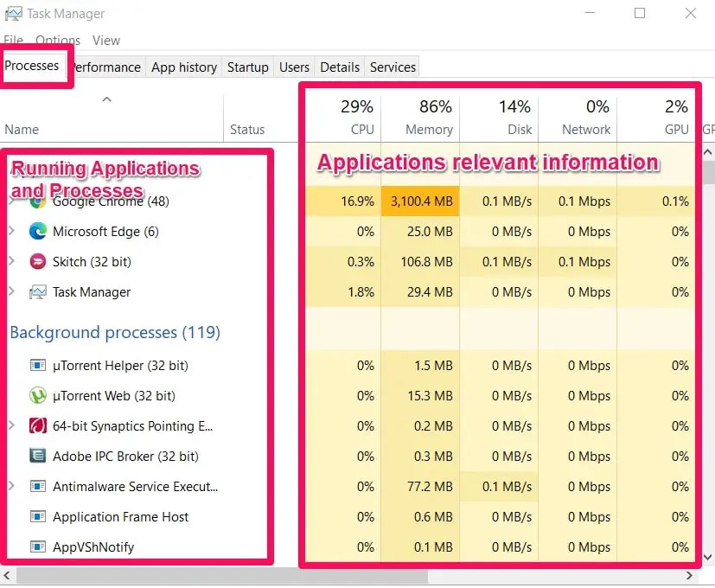This screenshot has height=588, width=715.
Task: Expand the Microsoft Edge process group
Action: click(12, 231)
